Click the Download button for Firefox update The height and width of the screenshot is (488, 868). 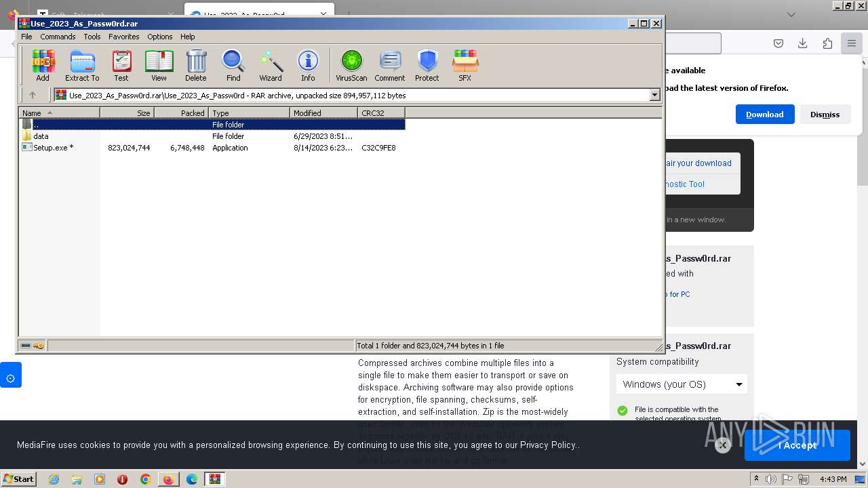pos(765,114)
